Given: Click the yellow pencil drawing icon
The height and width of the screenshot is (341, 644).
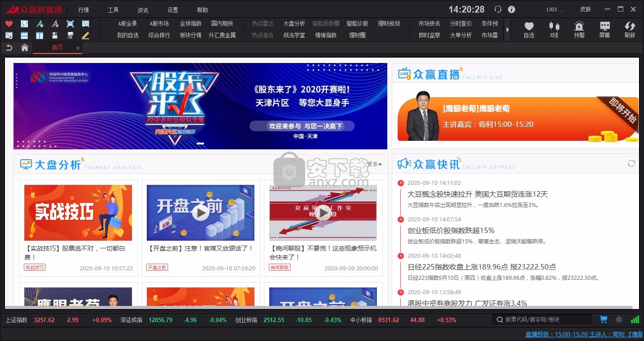Looking at the screenshot, I should coord(86,35).
